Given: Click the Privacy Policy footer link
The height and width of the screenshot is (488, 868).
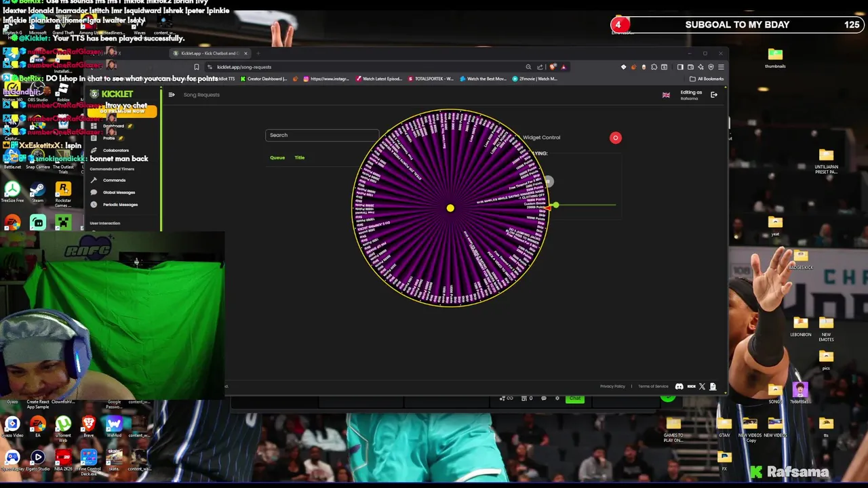Looking at the screenshot, I should point(612,387).
